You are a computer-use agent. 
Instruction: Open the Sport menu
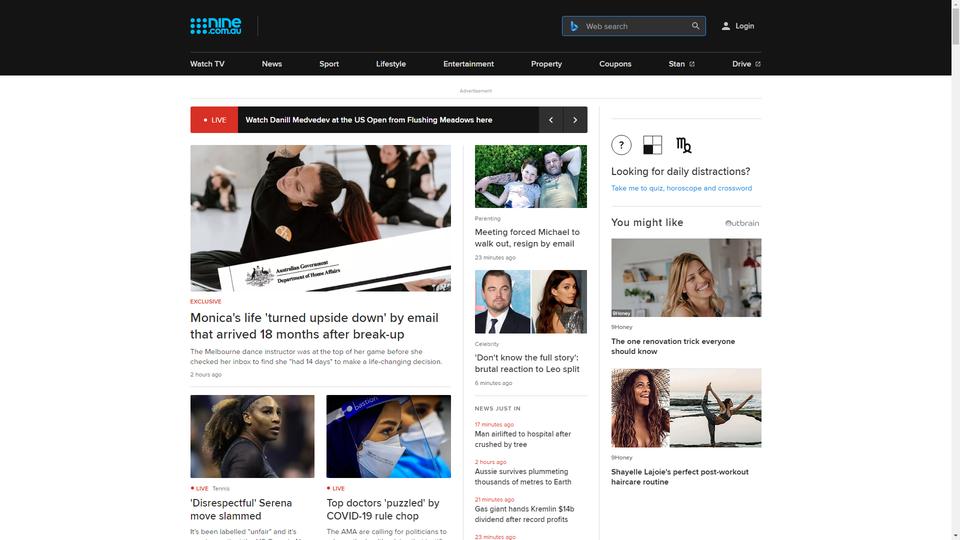[329, 64]
